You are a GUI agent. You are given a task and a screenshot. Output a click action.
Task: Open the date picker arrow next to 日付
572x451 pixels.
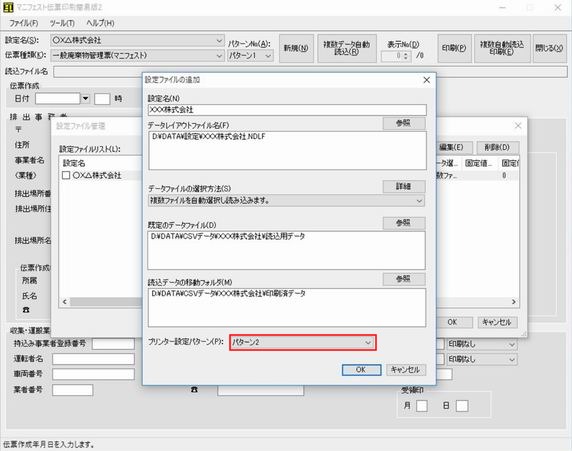pyautogui.click(x=85, y=99)
